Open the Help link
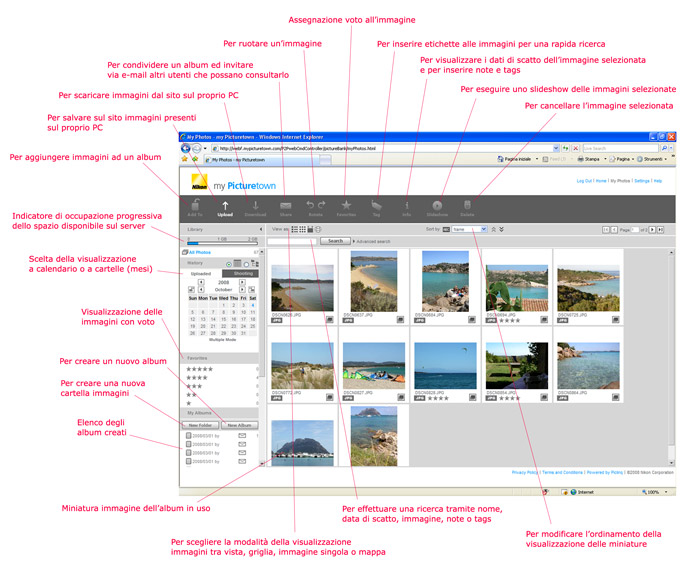Viewport: 700px width, 575px height. tap(658, 181)
